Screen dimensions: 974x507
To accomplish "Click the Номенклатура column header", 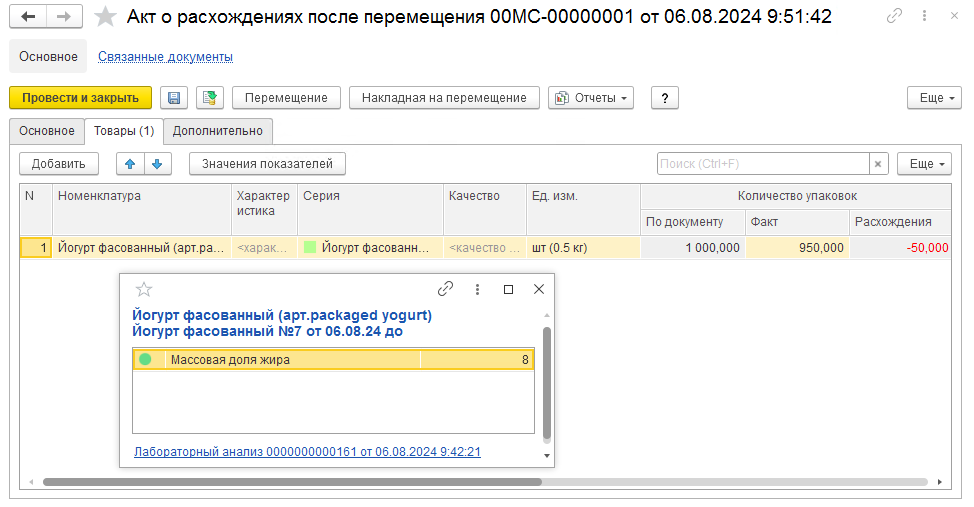I will click(142, 209).
